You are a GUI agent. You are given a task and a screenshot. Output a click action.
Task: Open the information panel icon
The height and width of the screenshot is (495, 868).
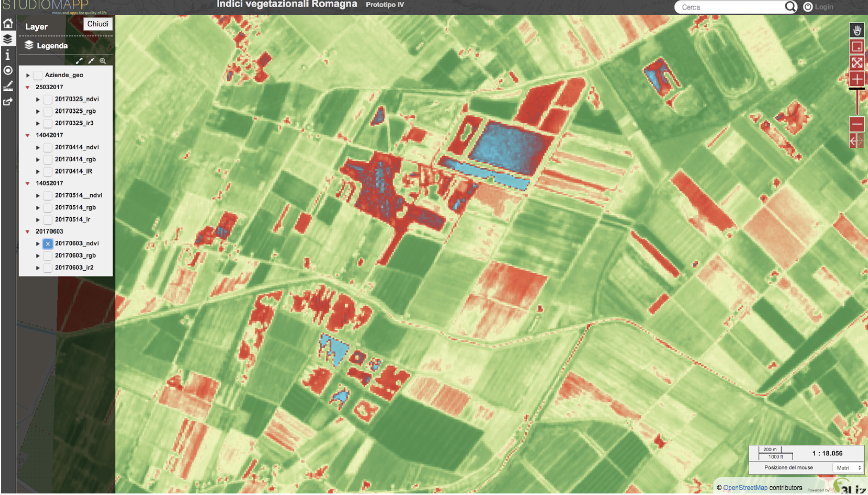pos(8,55)
